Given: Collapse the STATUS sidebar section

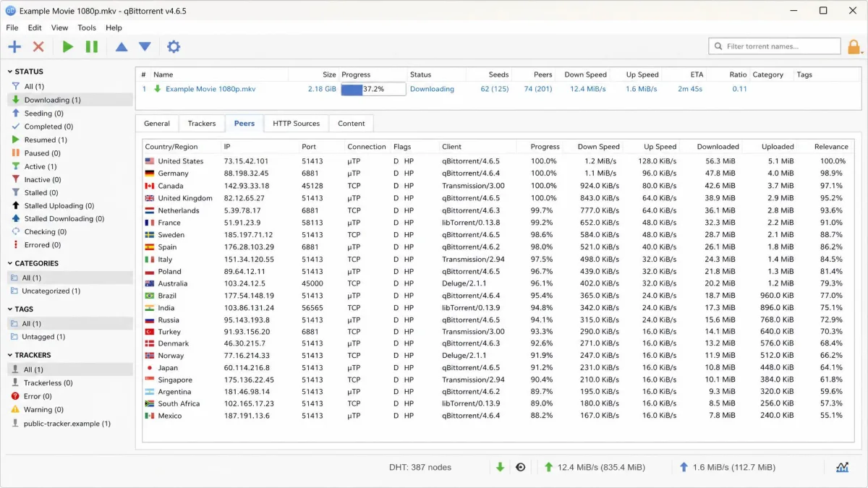Looking at the screenshot, I should (10, 72).
